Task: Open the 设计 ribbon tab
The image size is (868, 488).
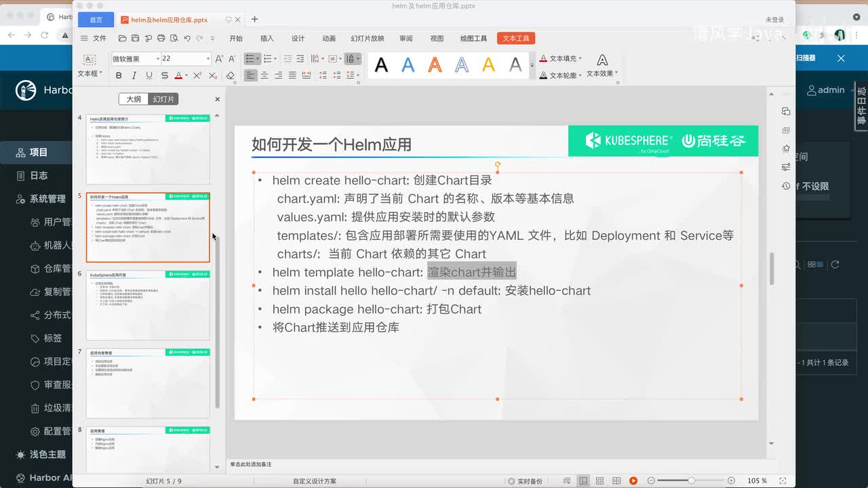Action: point(298,39)
